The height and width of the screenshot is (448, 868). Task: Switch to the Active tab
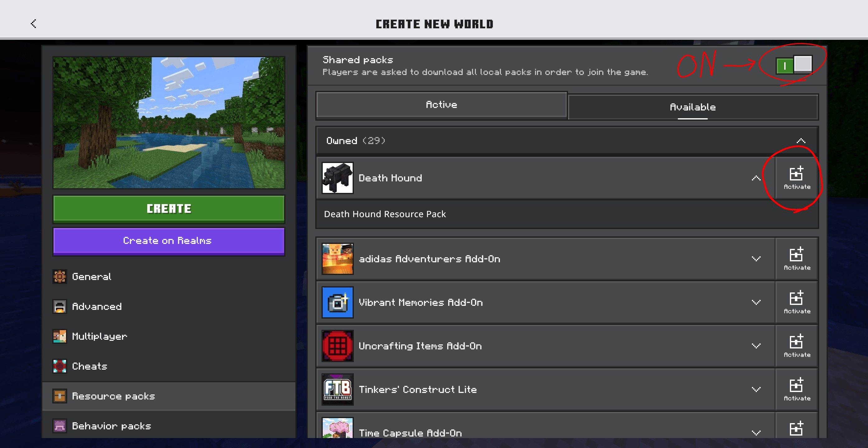[x=441, y=105]
